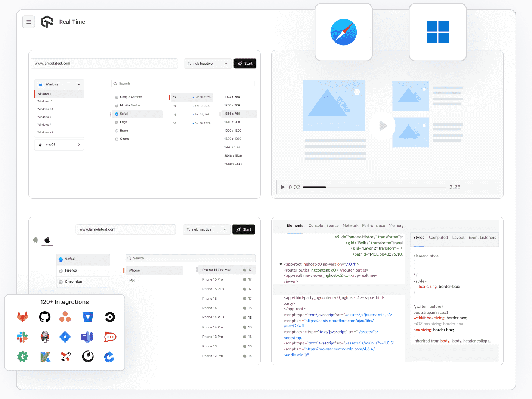
Task: Click the large floating Safari compass card
Action: (x=344, y=32)
